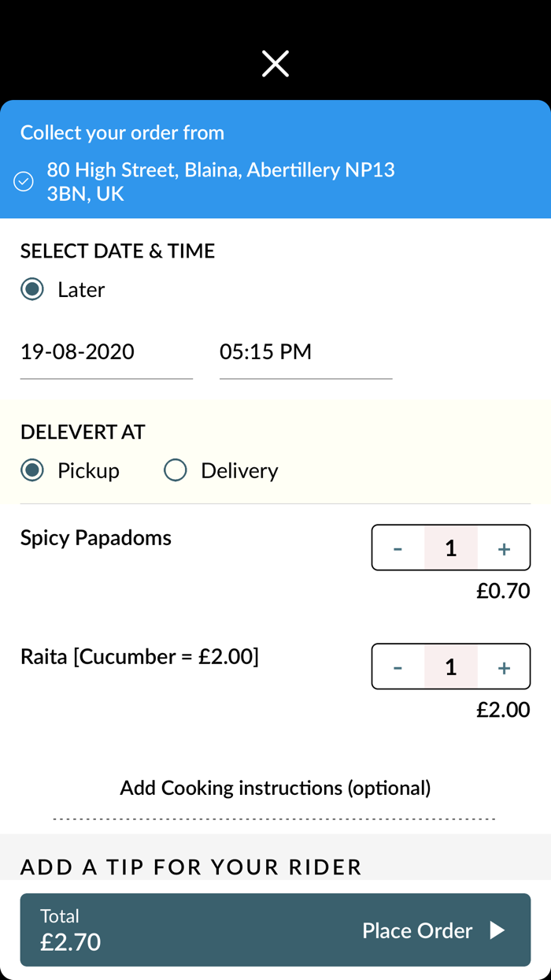Image resolution: width=551 pixels, height=980 pixels.
Task: Open the date field showing 19-08-2020
Action: tap(105, 352)
